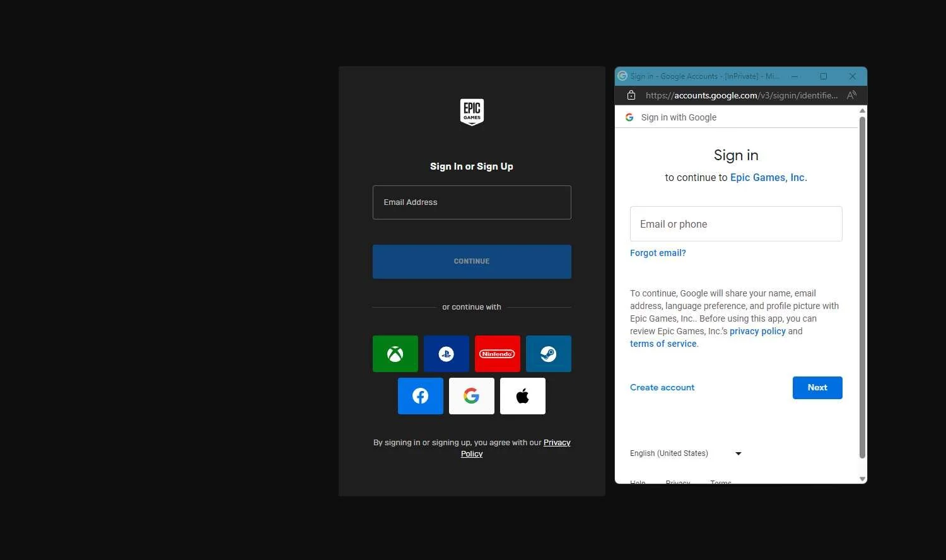Choose Nintendo sign-in option
This screenshot has width=946, height=560.
pos(498,354)
